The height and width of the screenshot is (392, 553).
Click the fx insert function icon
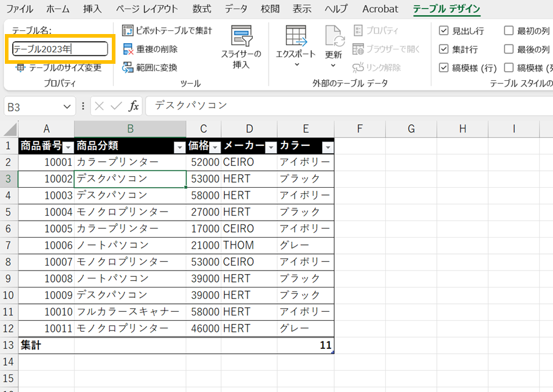point(134,106)
